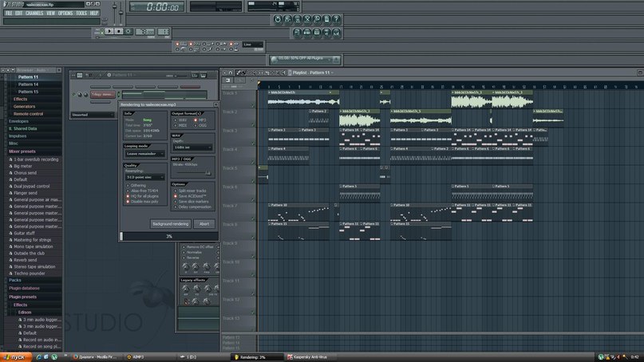Open the TOOLS menu

[x=81, y=13]
